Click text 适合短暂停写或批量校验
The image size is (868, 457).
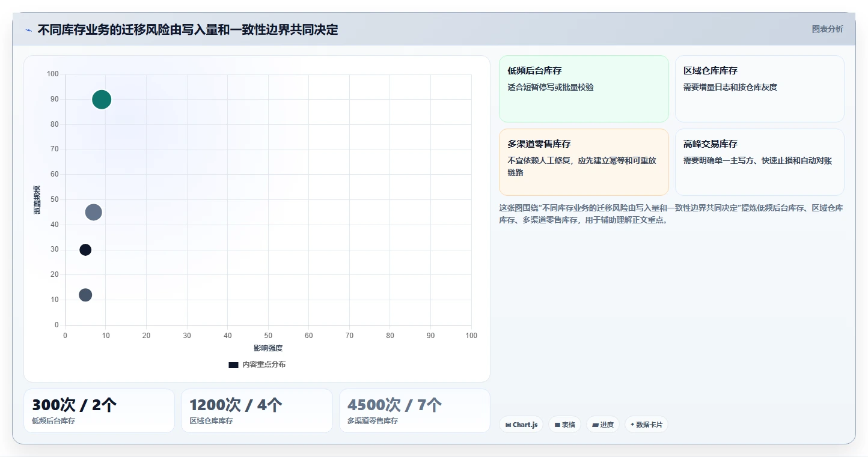[551, 87]
